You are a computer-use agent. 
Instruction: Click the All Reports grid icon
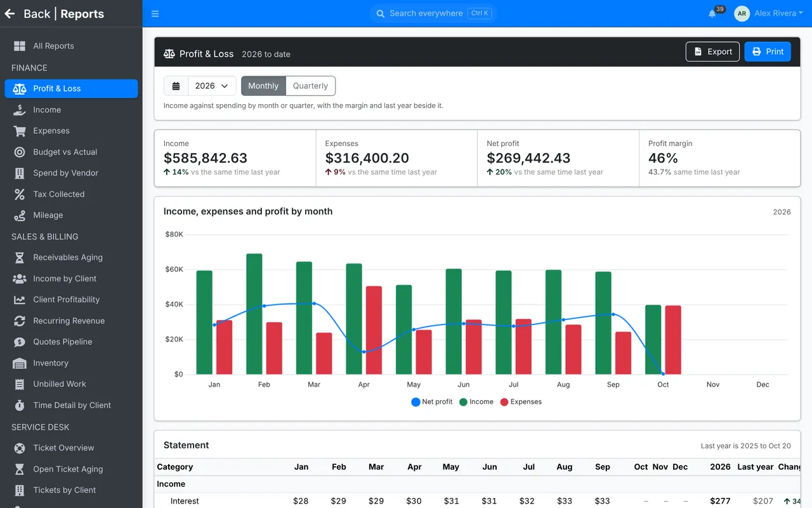tap(20, 46)
